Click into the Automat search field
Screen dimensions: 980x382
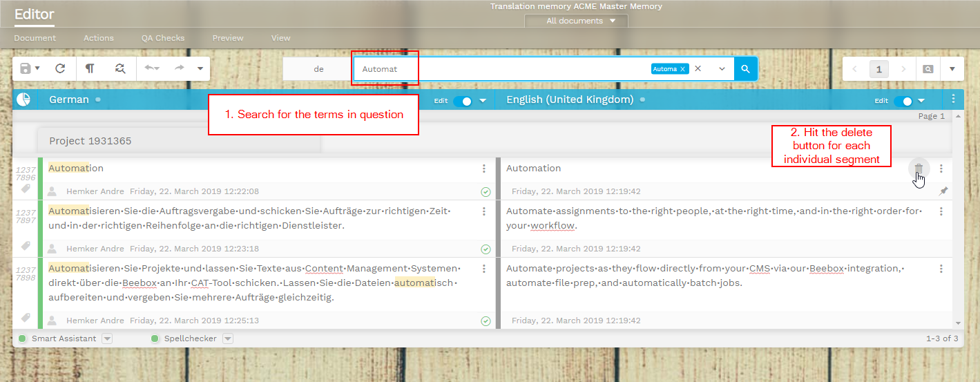coord(497,68)
